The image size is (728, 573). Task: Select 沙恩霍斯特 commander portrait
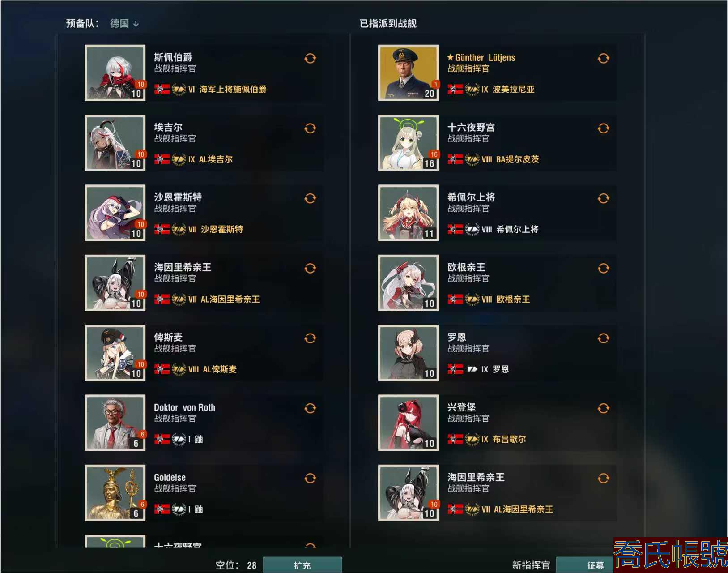tap(115, 213)
